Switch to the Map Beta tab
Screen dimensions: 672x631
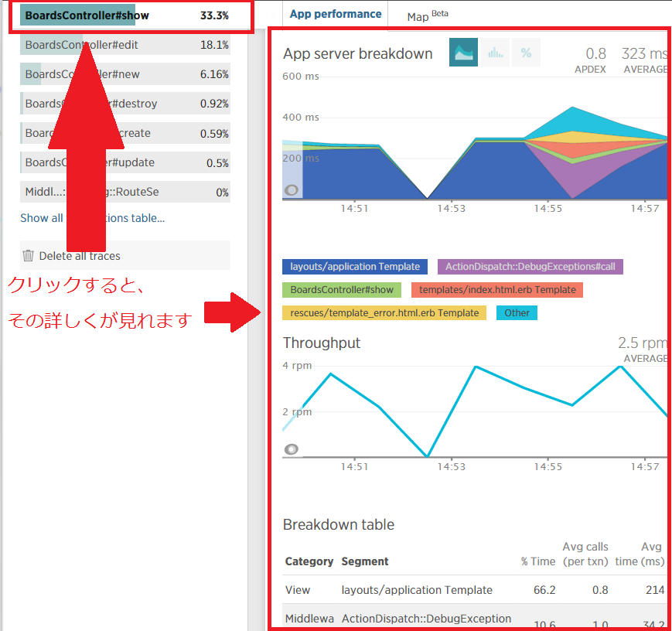point(427,15)
